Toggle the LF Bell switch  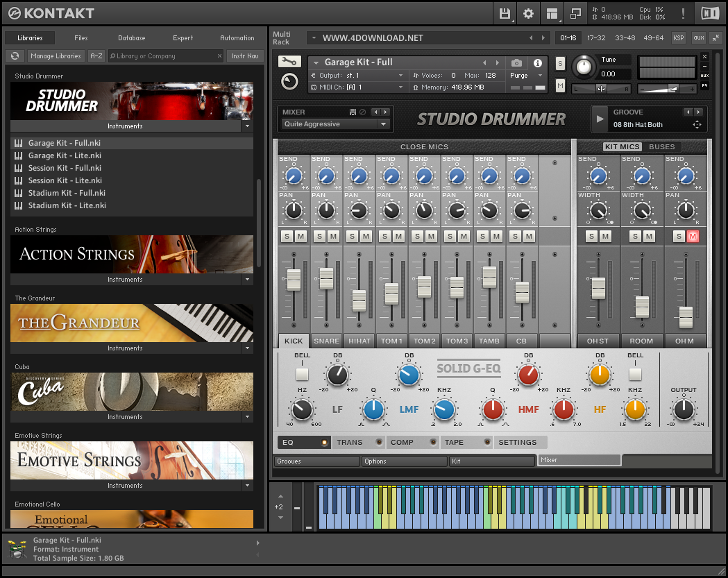tap(302, 374)
